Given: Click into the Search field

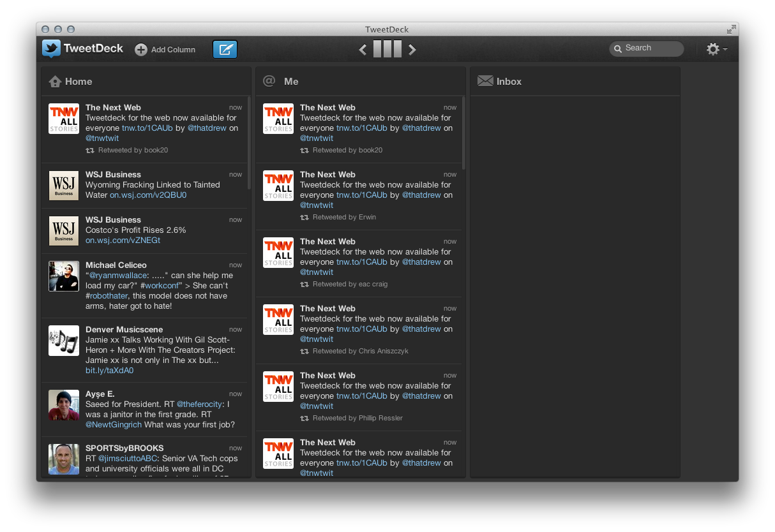Looking at the screenshot, I should (x=648, y=48).
